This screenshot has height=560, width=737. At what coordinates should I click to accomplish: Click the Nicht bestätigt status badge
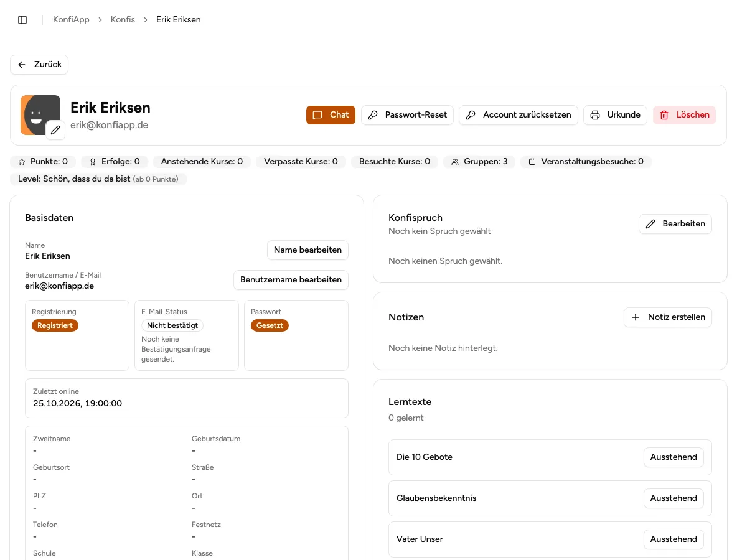tap(172, 325)
